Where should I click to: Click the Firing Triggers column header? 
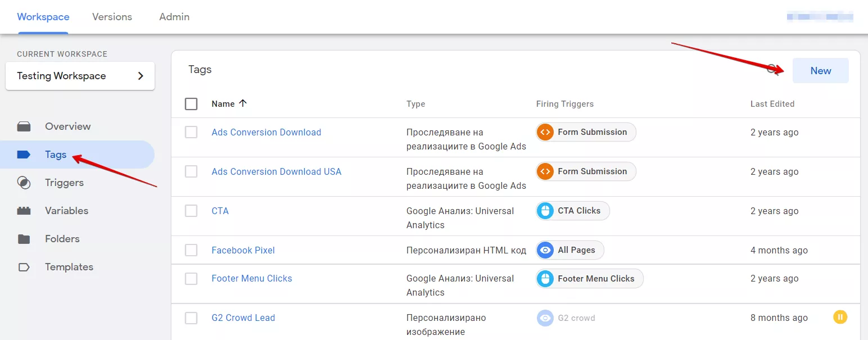click(565, 104)
